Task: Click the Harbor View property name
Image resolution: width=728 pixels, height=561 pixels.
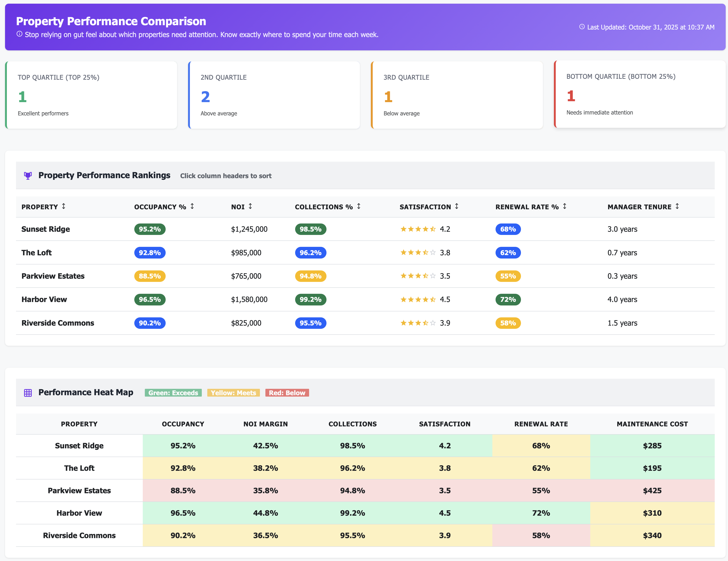Action: pyautogui.click(x=44, y=299)
